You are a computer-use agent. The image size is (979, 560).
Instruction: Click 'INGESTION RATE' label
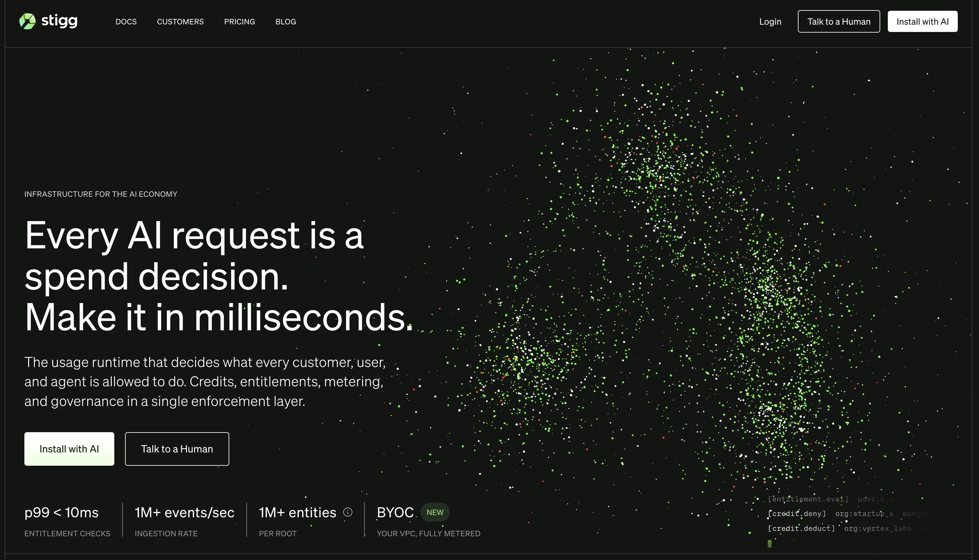[166, 533]
